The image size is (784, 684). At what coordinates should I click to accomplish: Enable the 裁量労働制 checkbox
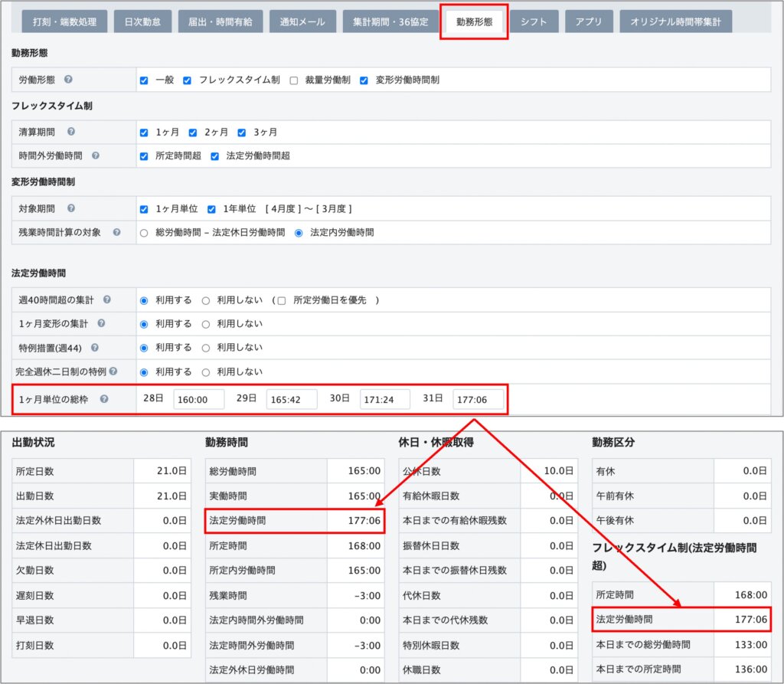[294, 80]
